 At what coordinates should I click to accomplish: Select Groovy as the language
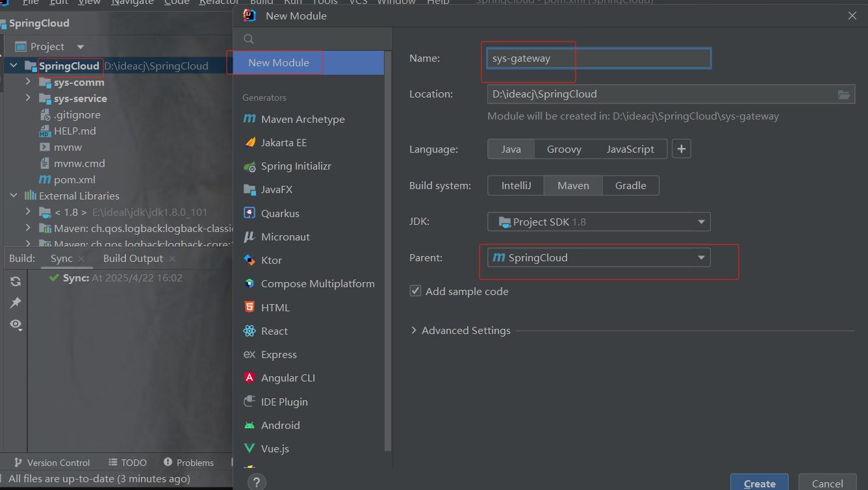click(564, 149)
